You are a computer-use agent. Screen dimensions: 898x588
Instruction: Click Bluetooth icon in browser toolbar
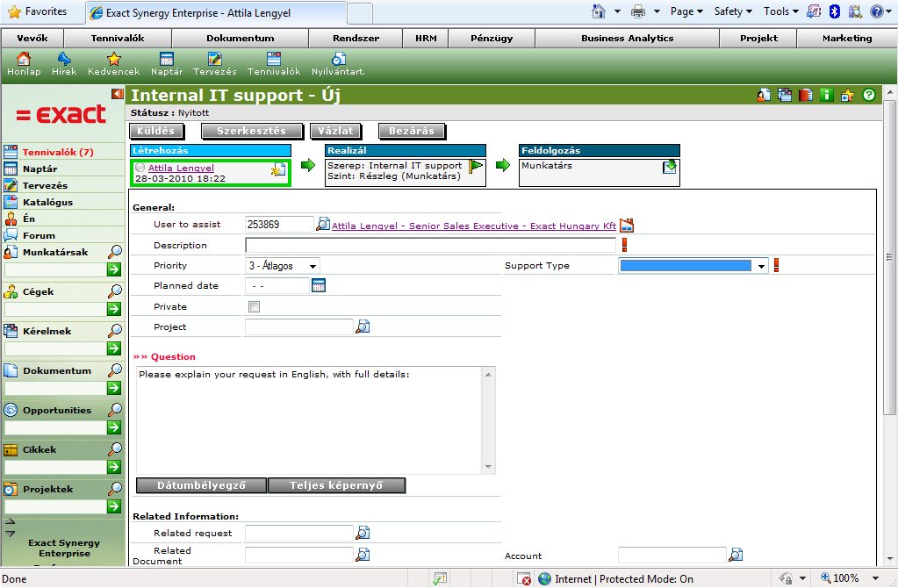click(x=835, y=11)
